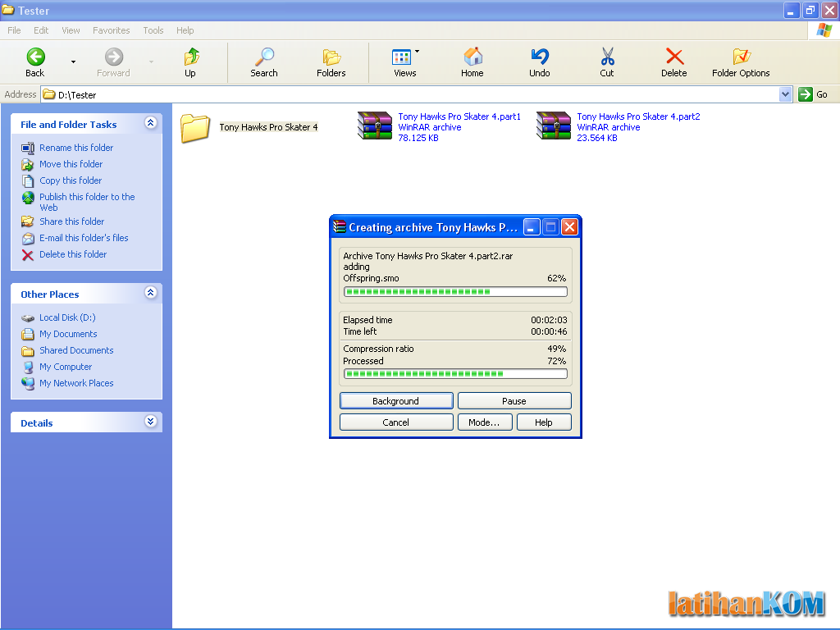Click the WinRAR dialog title bar icon
This screenshot has height=630, width=840.
point(340,227)
